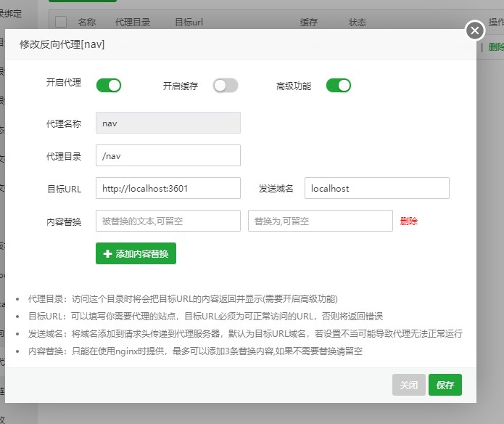
Task: Click the 被替换的文本 input field
Action: pyautogui.click(x=168, y=221)
